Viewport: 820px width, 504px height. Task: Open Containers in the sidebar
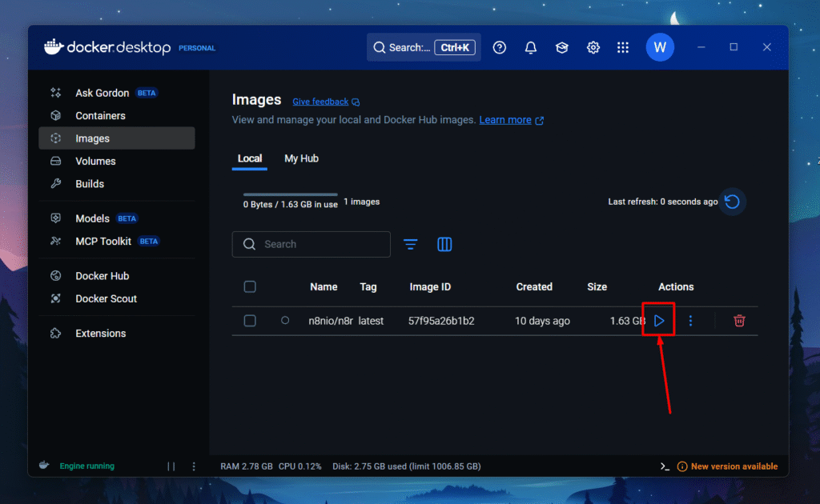point(100,116)
